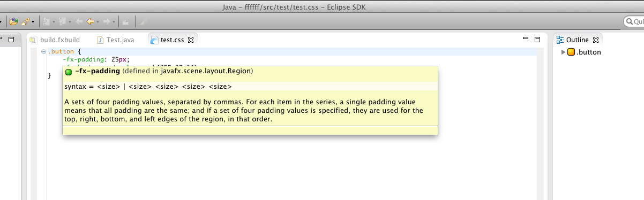
Task: Expand the .button node in Outline
Action: [x=563, y=52]
